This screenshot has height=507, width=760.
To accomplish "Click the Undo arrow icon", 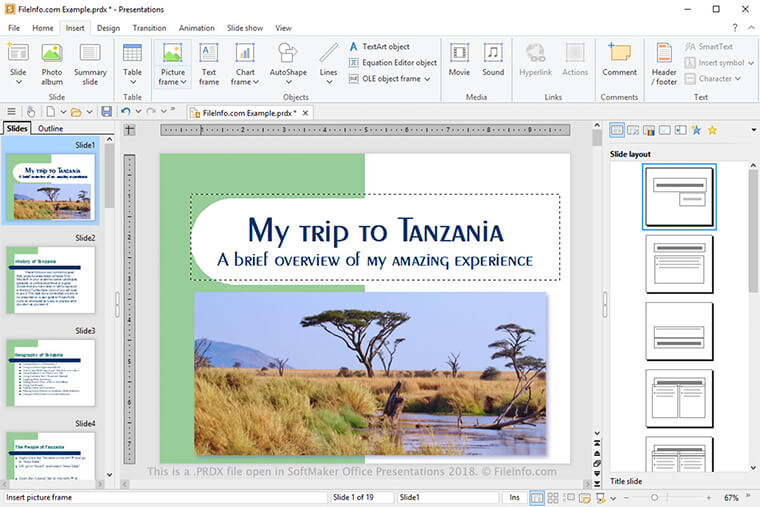I will tap(125, 111).
